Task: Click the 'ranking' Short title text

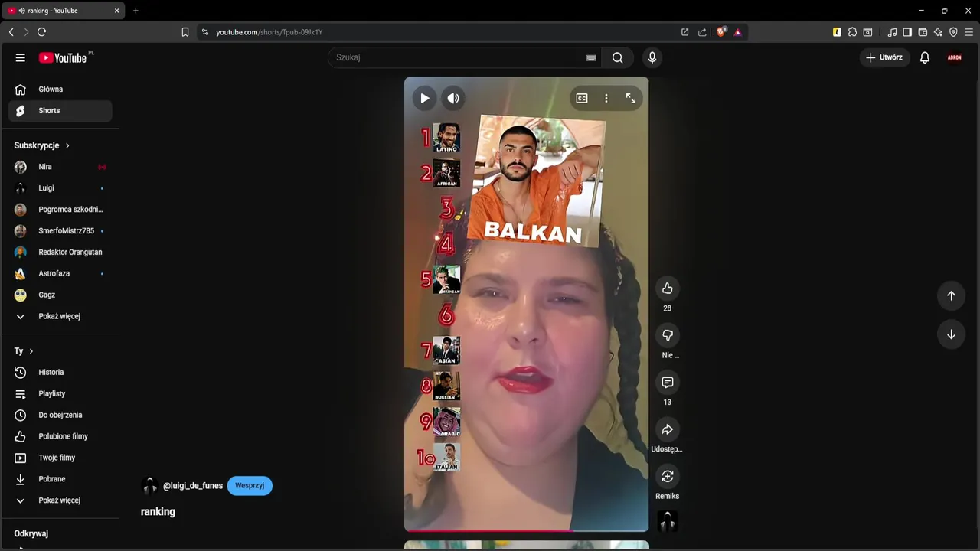Action: (158, 512)
